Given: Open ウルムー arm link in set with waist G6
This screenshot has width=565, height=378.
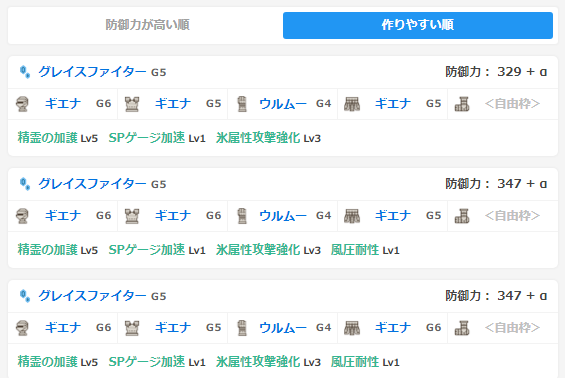Looking at the screenshot, I should [x=283, y=328].
